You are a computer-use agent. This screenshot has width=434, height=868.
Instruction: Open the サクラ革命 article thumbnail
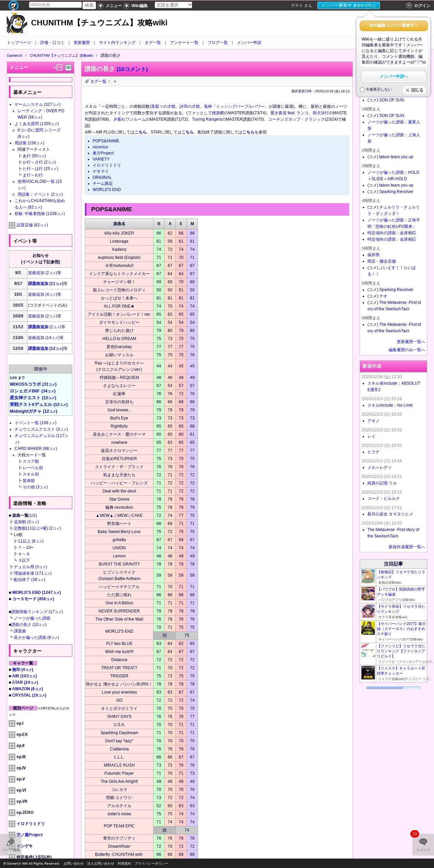368,611
